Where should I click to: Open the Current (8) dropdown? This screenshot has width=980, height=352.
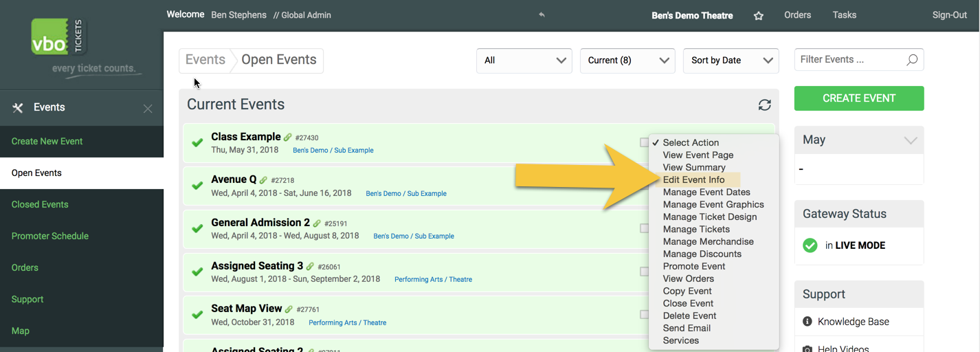[x=627, y=60]
